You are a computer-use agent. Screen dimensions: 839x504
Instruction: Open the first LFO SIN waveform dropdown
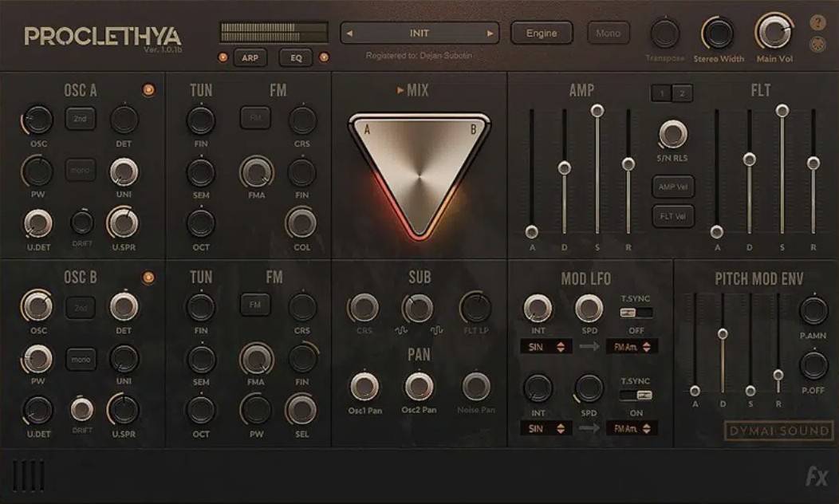pos(546,347)
